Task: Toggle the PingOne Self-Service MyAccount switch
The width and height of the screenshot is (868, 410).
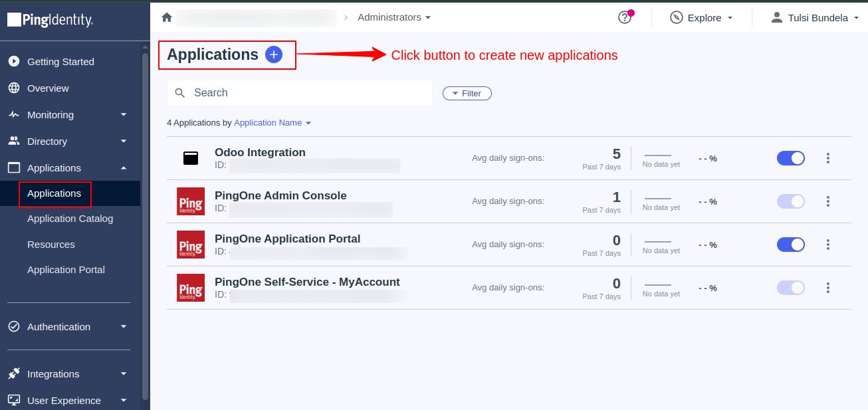Action: (791, 288)
